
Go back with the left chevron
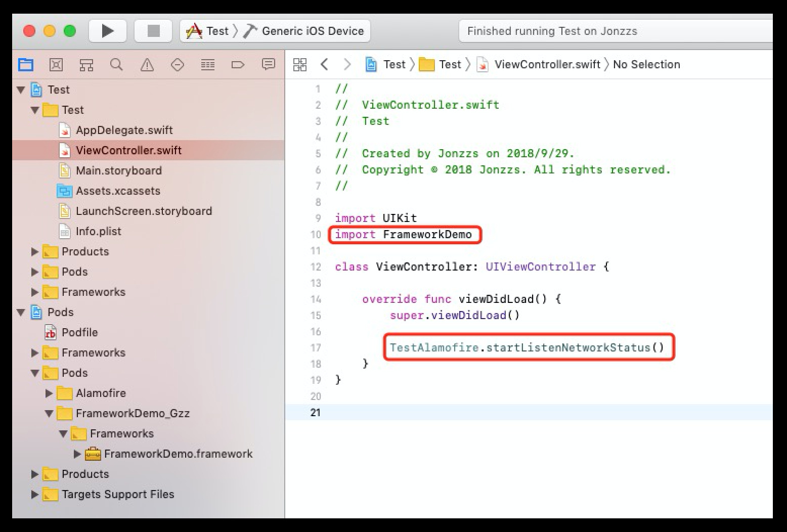325,65
